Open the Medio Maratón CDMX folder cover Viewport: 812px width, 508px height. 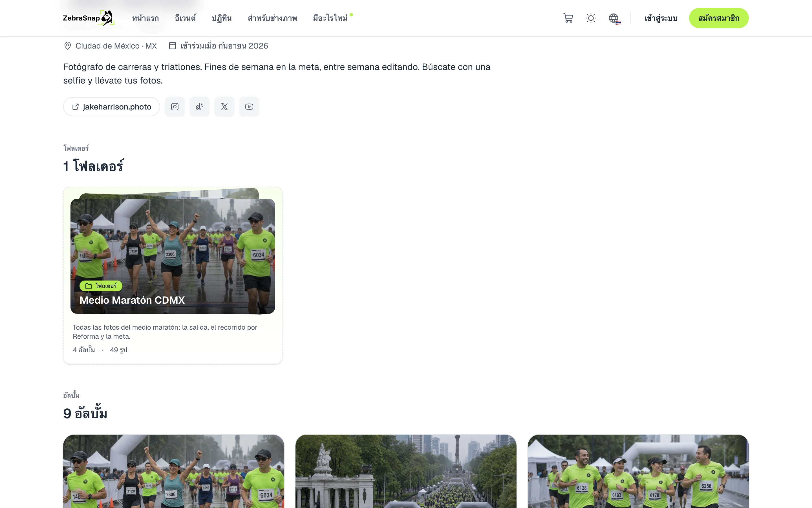coord(173,256)
